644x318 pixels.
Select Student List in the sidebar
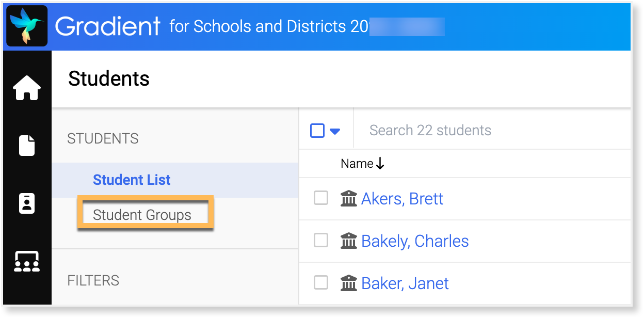(x=132, y=180)
